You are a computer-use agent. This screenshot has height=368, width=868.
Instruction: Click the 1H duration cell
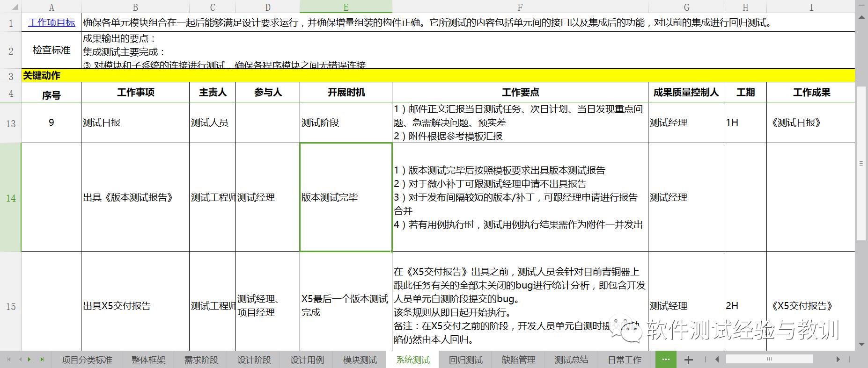pos(745,123)
